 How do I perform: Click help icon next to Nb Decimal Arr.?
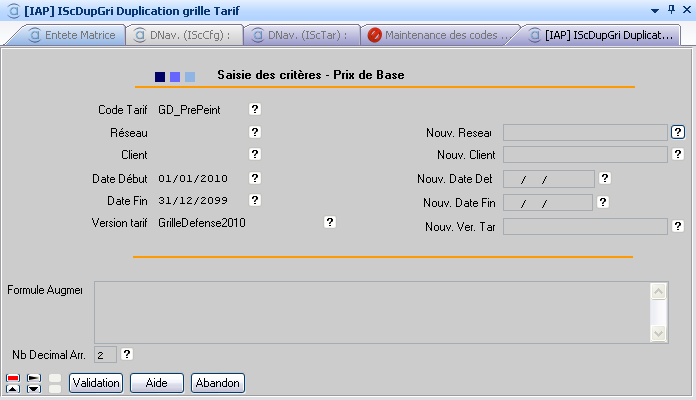[127, 354]
